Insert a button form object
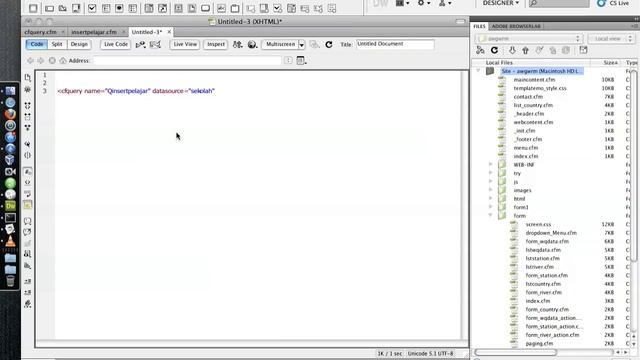 point(205,8)
